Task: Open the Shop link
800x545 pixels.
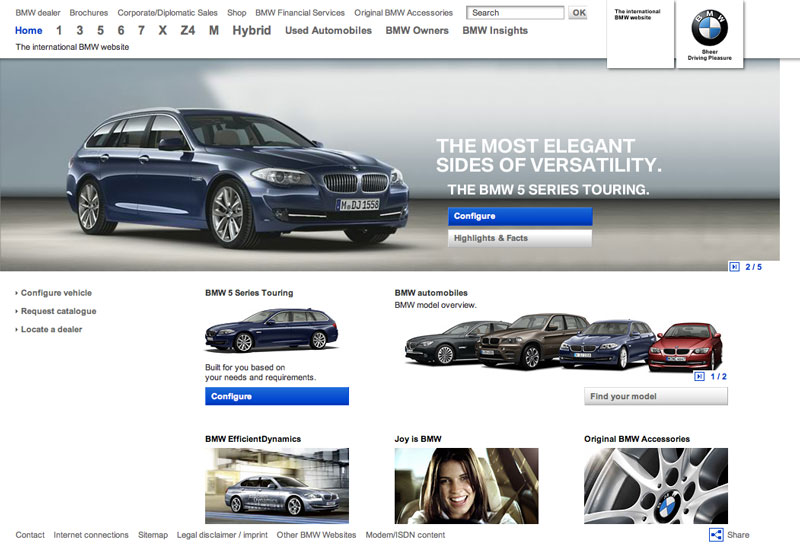Action: (x=236, y=13)
